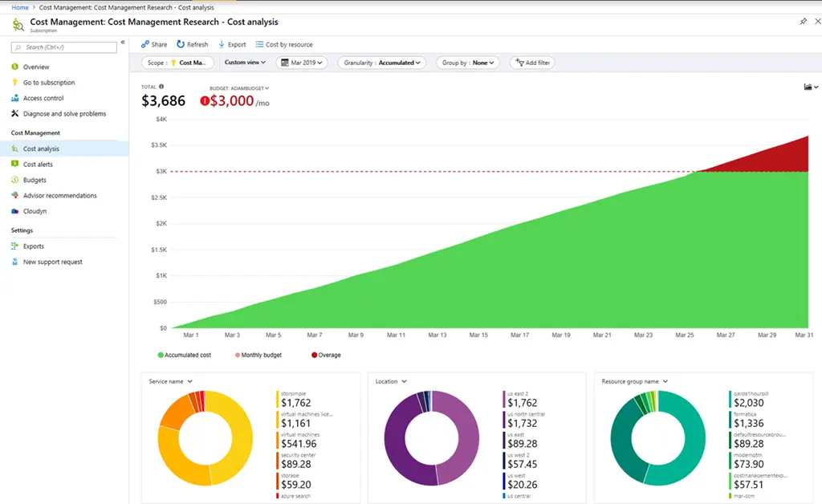Click the Exports icon under Settings
This screenshot has height=504, width=822.
click(14, 246)
